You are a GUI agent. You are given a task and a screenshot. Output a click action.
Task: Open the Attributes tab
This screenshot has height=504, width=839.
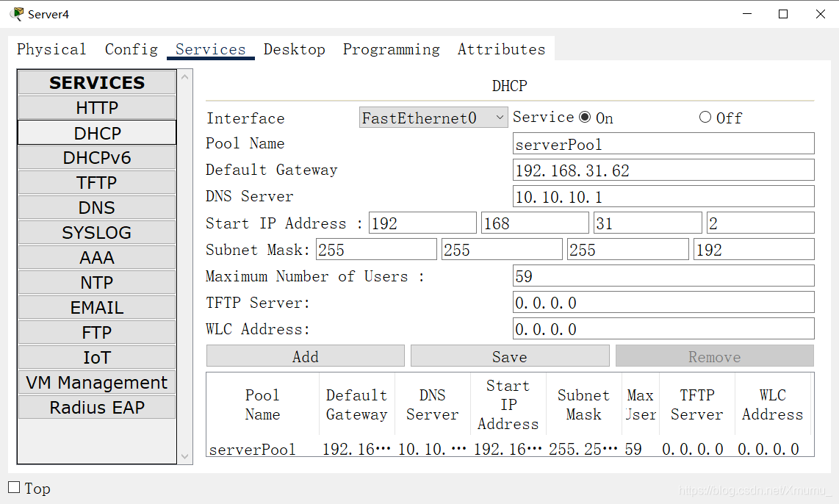click(x=501, y=49)
